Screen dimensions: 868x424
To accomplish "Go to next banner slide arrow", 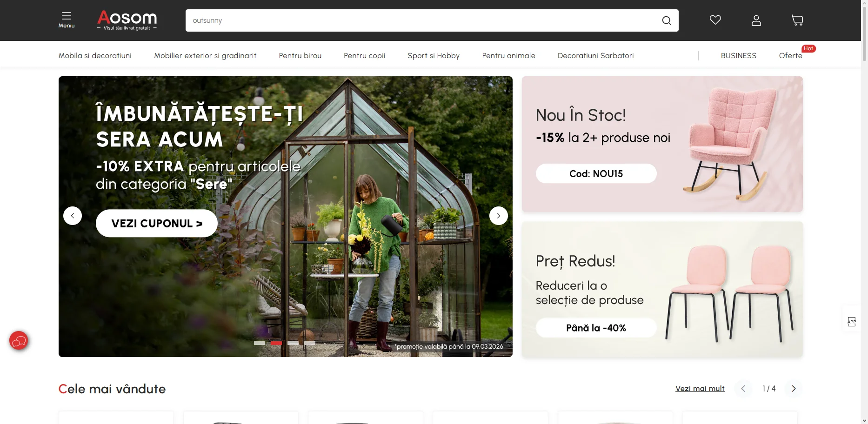I will coord(498,216).
